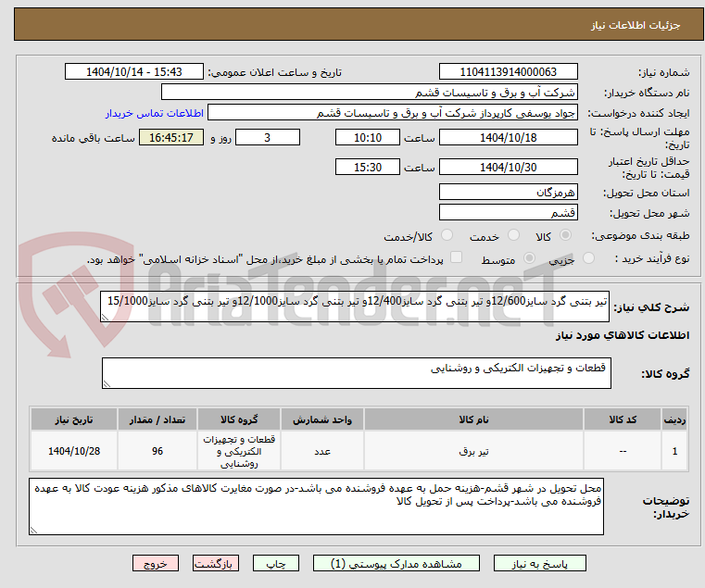Click the چاپ print button
The height and width of the screenshot is (588, 705).
point(276,563)
